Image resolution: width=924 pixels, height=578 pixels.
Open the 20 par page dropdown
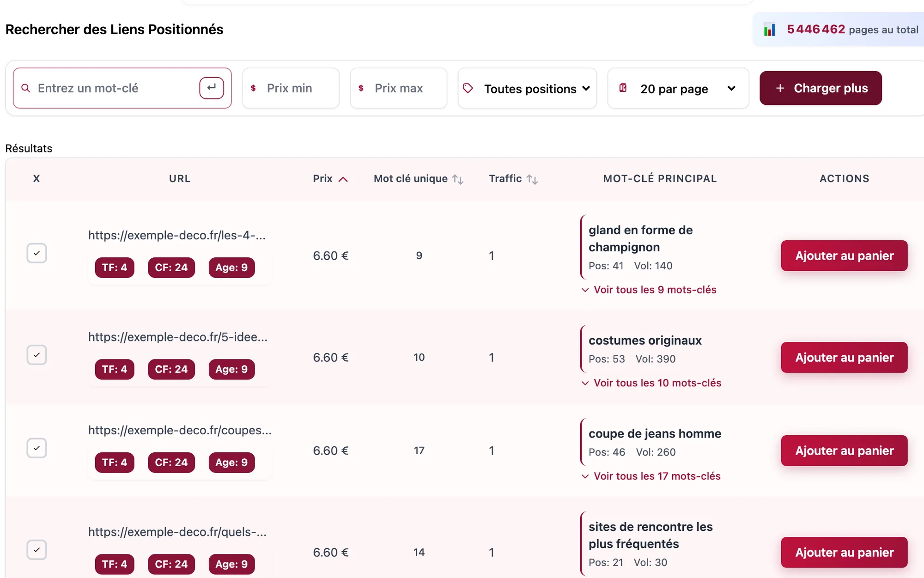tap(678, 88)
